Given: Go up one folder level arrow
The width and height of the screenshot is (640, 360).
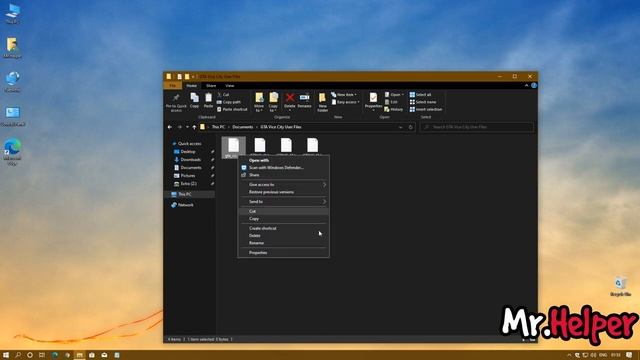Looking at the screenshot, I should [194, 127].
